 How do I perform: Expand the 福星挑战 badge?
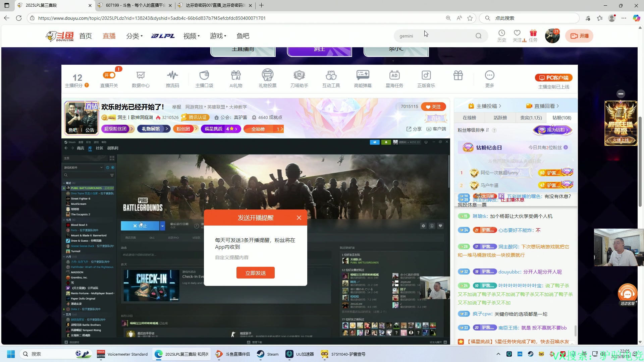click(x=221, y=129)
